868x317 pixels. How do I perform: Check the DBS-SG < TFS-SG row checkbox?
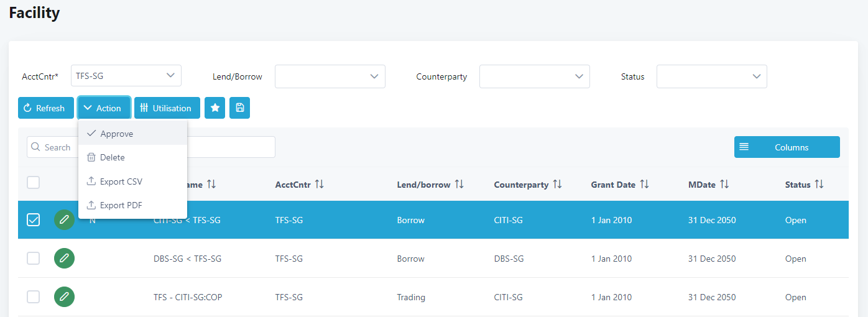34,259
